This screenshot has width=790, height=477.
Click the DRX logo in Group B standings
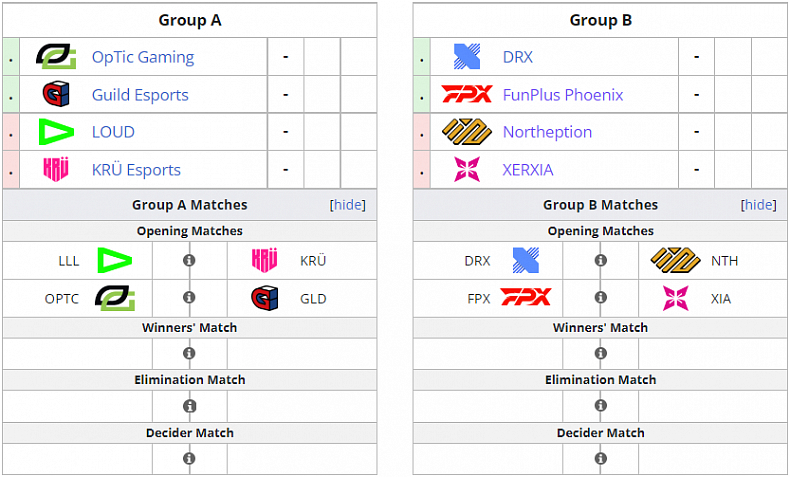(467, 57)
